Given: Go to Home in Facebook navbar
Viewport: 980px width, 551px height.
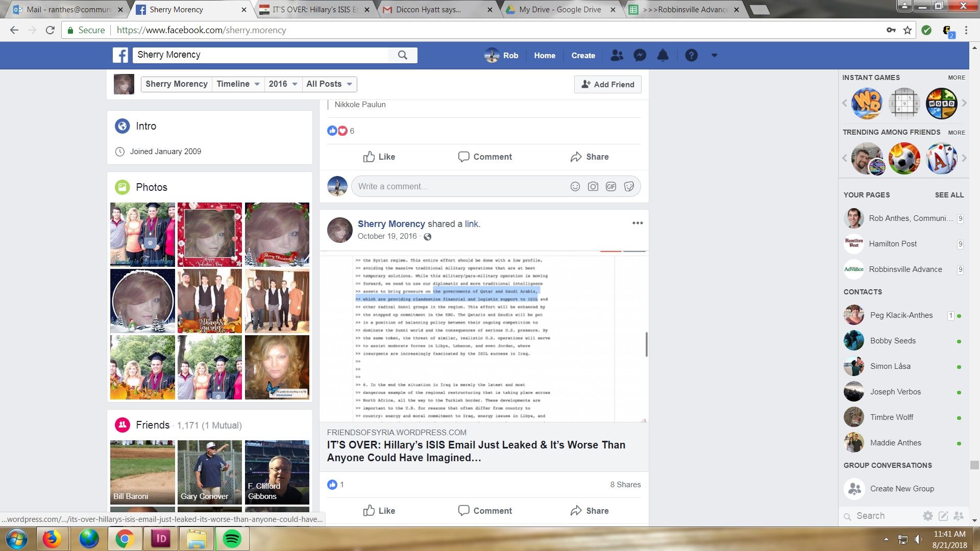Looking at the screenshot, I should pyautogui.click(x=544, y=55).
